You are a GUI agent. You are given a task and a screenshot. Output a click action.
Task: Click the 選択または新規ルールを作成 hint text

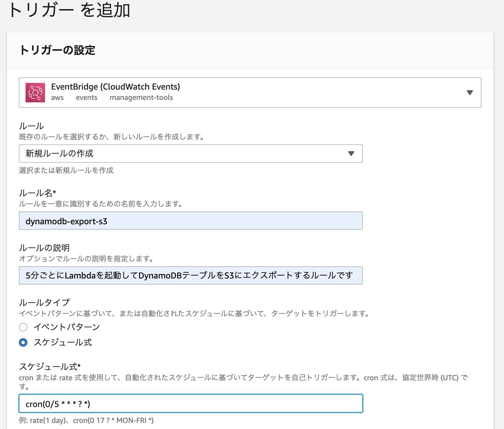click(x=66, y=170)
